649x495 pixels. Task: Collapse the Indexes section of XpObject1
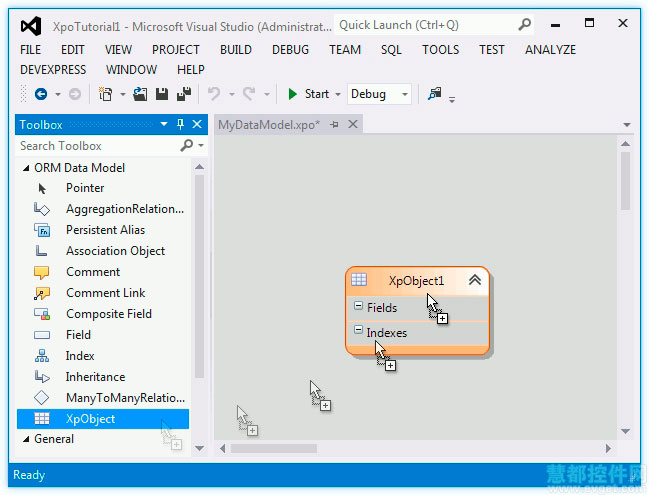(x=358, y=330)
